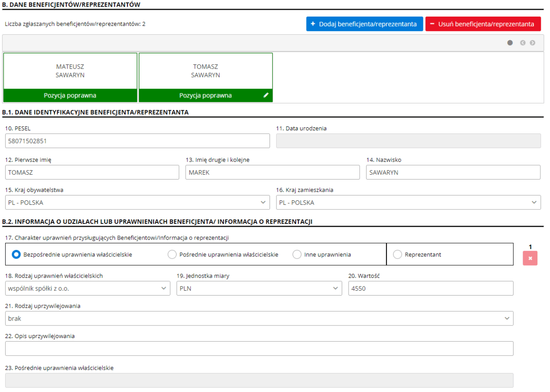The width and height of the screenshot is (550, 392).
Task: Click the minus icon on Usuń beneficjenta button
Action: [431, 24]
